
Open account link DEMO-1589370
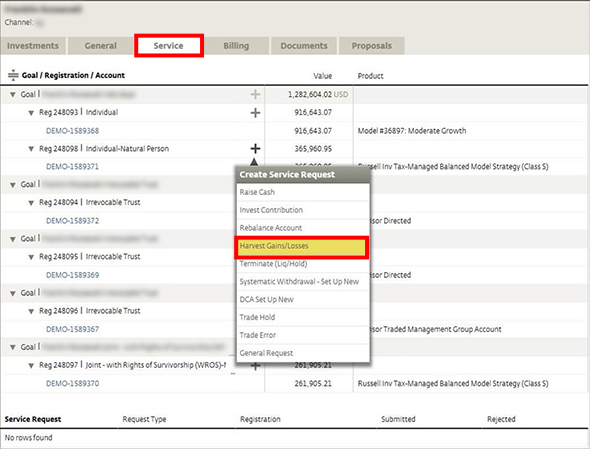click(x=73, y=384)
